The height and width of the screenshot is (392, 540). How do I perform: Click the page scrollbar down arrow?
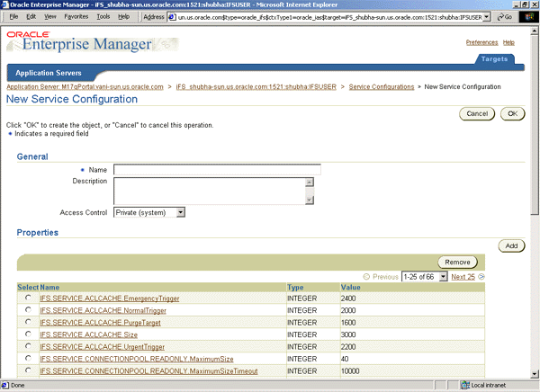click(535, 374)
